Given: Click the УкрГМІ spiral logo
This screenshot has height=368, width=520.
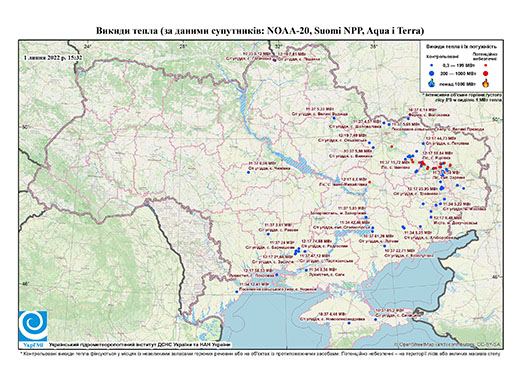Looking at the screenshot, I should coord(33,326).
